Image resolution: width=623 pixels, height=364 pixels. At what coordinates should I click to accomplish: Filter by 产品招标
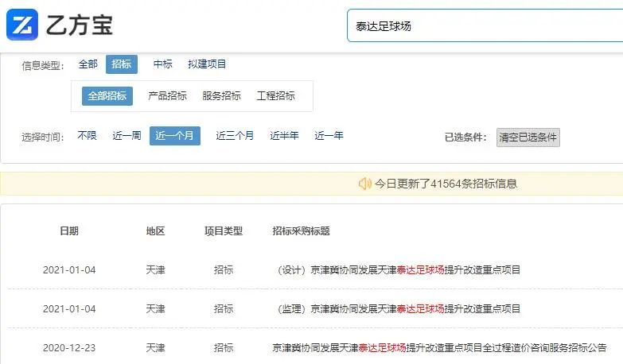click(167, 96)
